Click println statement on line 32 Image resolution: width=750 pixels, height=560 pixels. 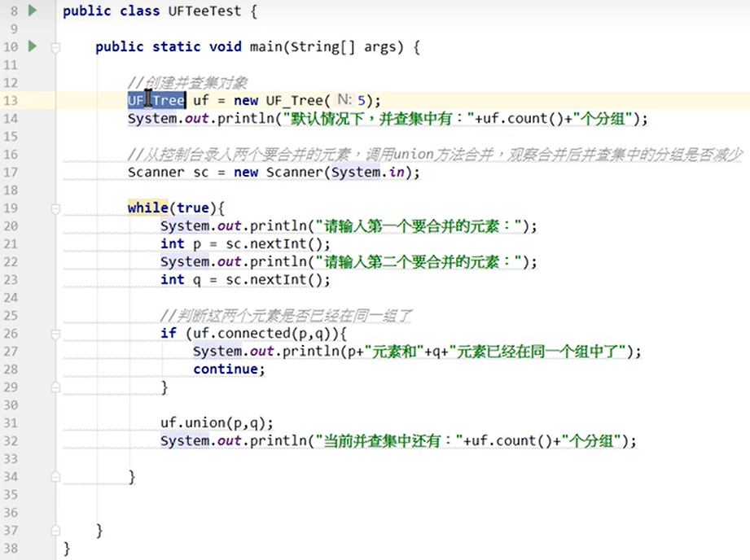(x=398, y=441)
